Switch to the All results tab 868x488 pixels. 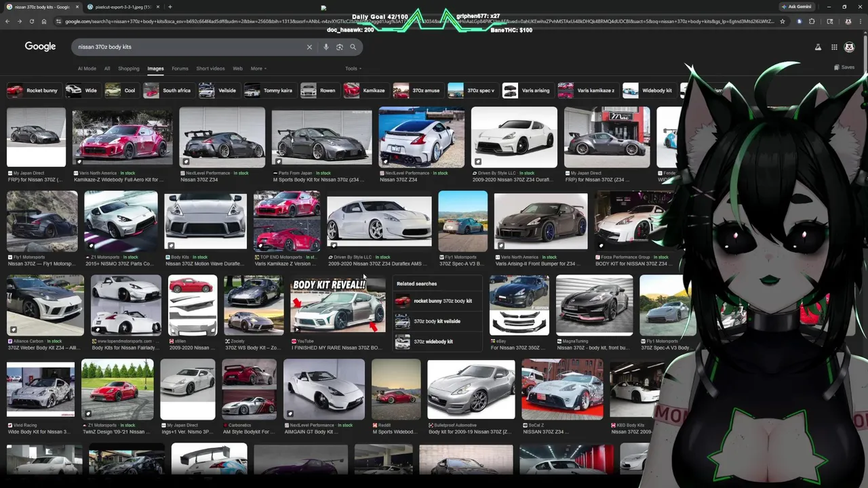pos(107,68)
